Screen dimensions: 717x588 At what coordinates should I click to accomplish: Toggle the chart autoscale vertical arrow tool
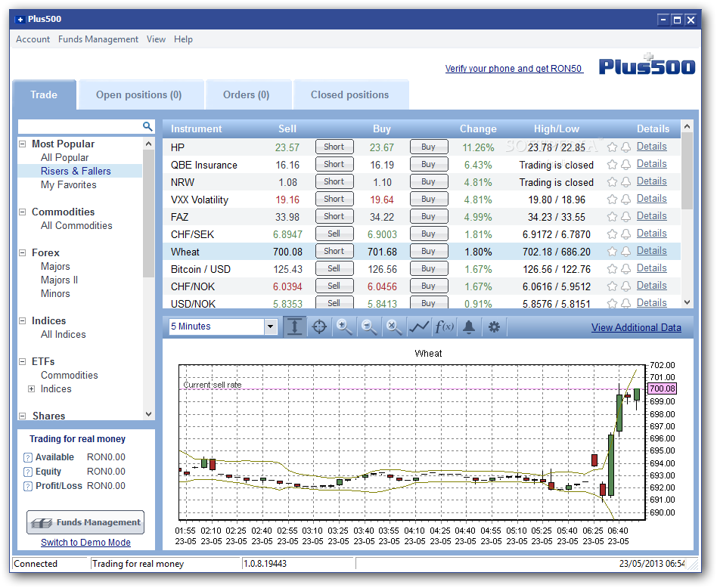[294, 326]
